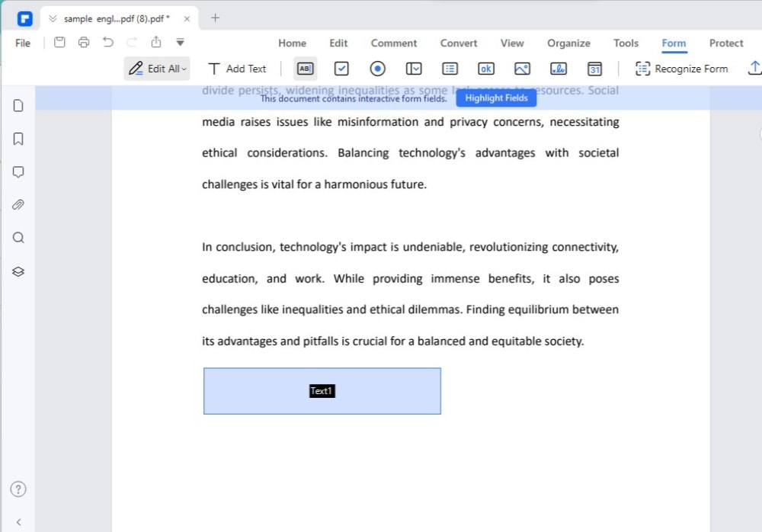Select the List Box form tool

(450, 69)
